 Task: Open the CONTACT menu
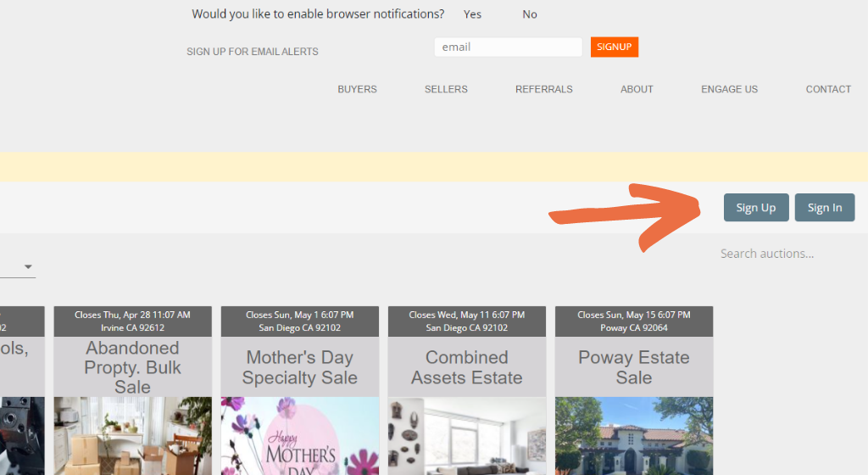pos(828,89)
